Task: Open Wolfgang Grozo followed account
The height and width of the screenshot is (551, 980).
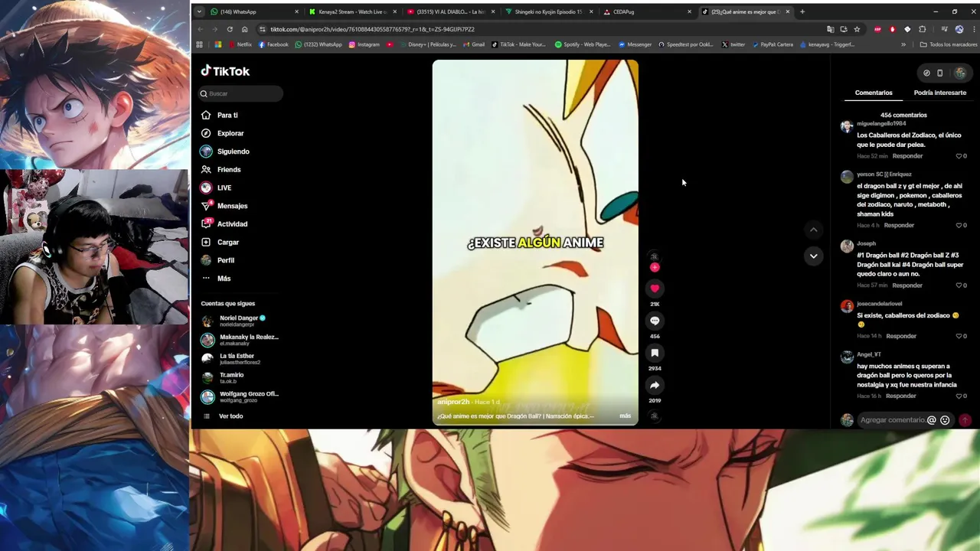Action: click(240, 396)
